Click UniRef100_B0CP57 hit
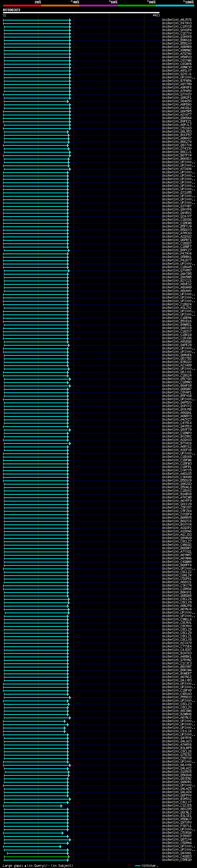Viewport: 197px width, 868px height. pos(177,135)
